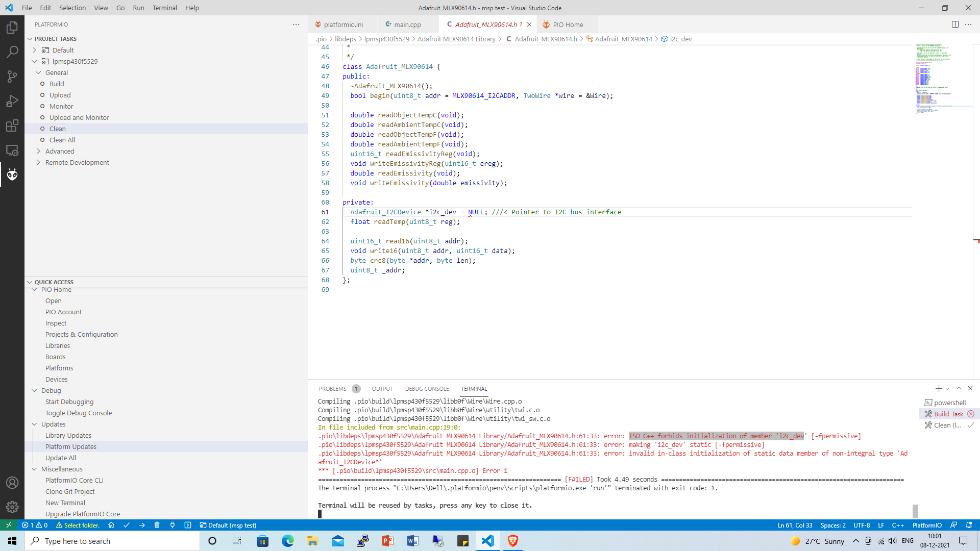Open PlatformIO panel More Actions ellipsis
The image size is (980, 551).
pos(296,24)
